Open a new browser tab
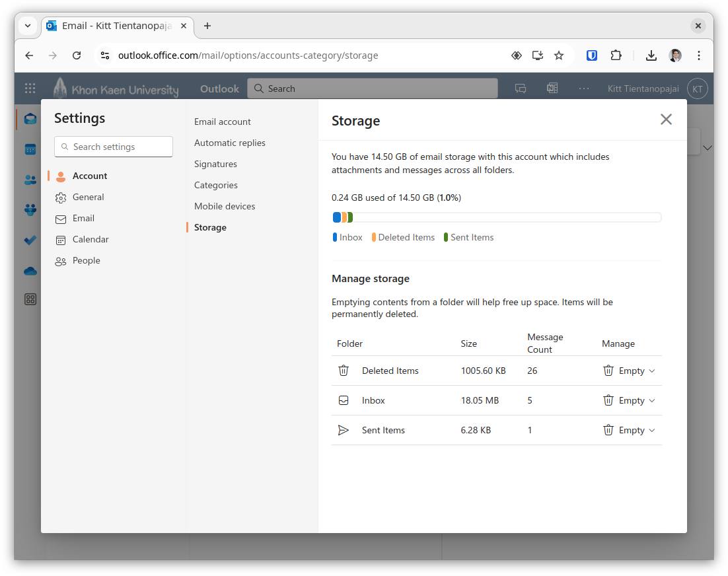The height and width of the screenshot is (576, 728). tap(207, 26)
